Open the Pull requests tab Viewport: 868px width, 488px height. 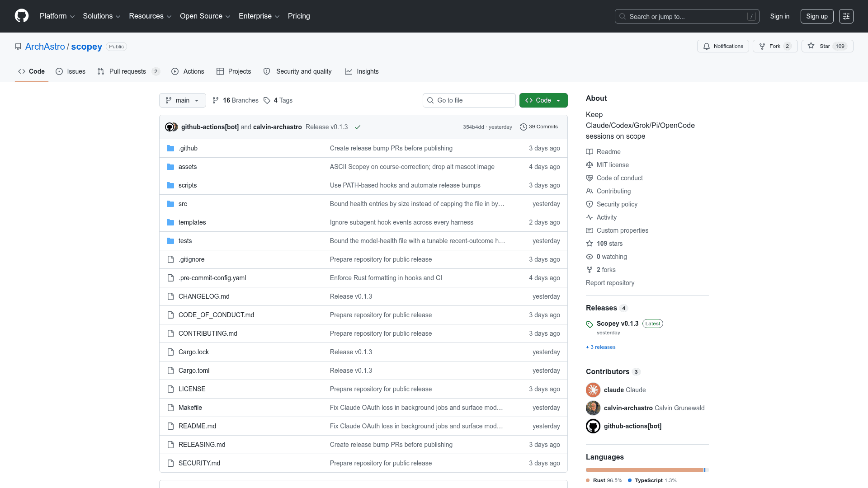point(129,71)
